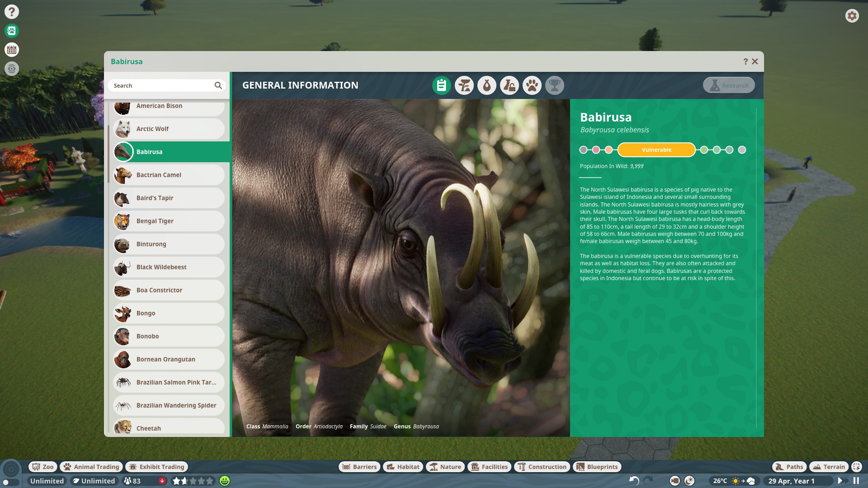Click the multi-select tool icon
868x488 pixels.
click(857, 467)
